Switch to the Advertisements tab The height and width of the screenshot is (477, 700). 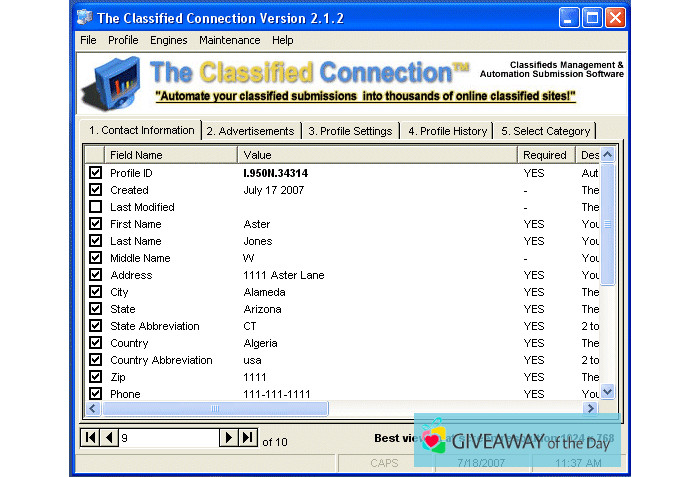(x=250, y=131)
